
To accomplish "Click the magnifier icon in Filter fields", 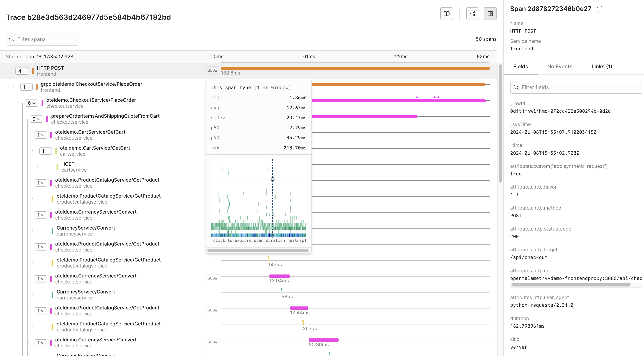I will [x=516, y=87].
